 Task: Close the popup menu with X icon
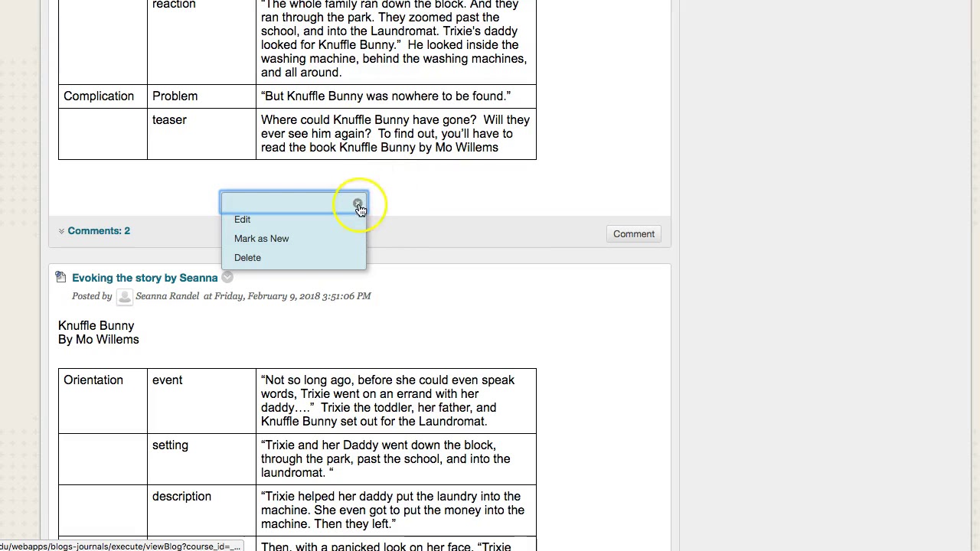[358, 204]
